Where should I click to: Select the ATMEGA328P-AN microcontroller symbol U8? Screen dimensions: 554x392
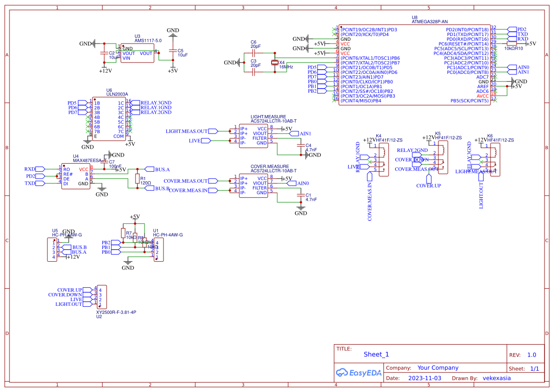(x=415, y=66)
